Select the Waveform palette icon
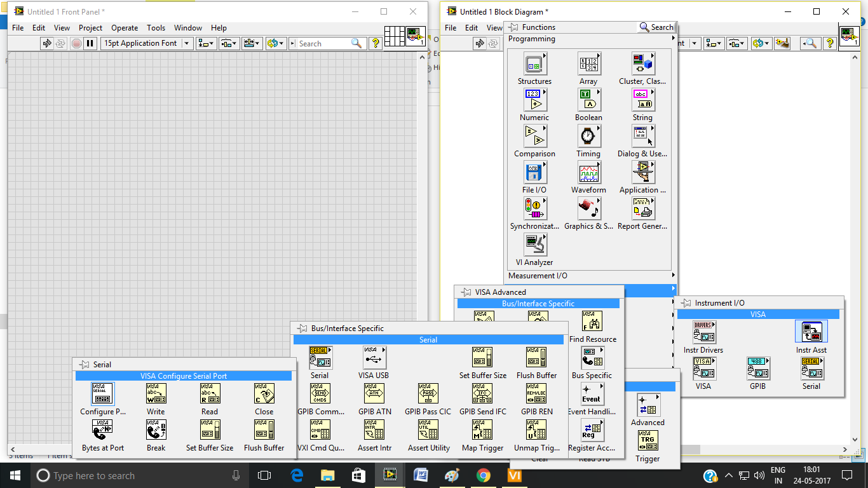This screenshot has height=488, width=868. click(x=588, y=172)
